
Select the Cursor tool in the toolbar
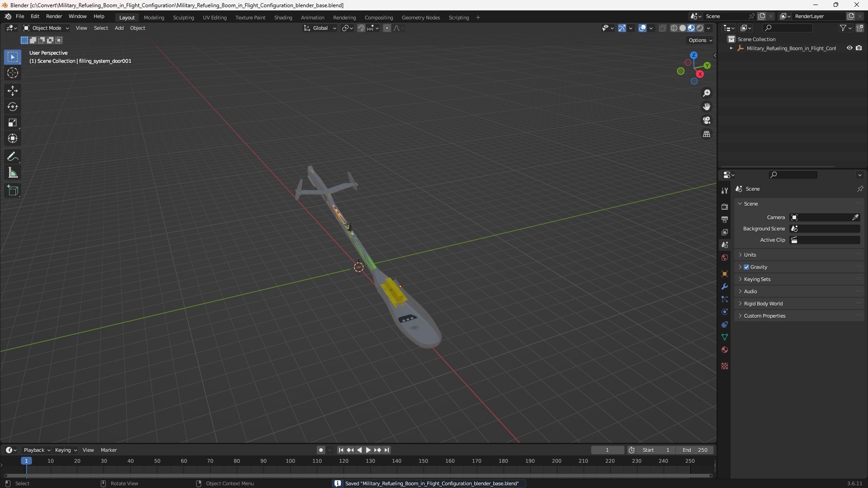13,73
